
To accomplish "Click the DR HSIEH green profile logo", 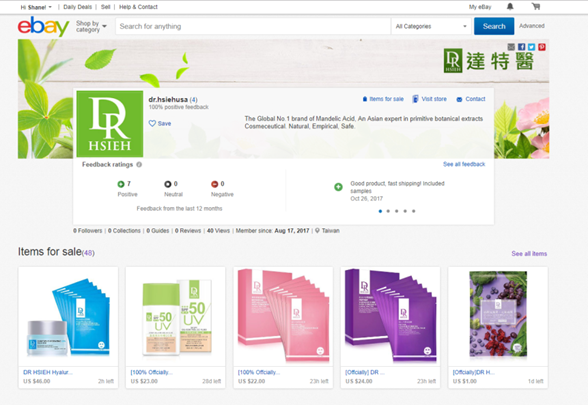I will tap(110, 124).
